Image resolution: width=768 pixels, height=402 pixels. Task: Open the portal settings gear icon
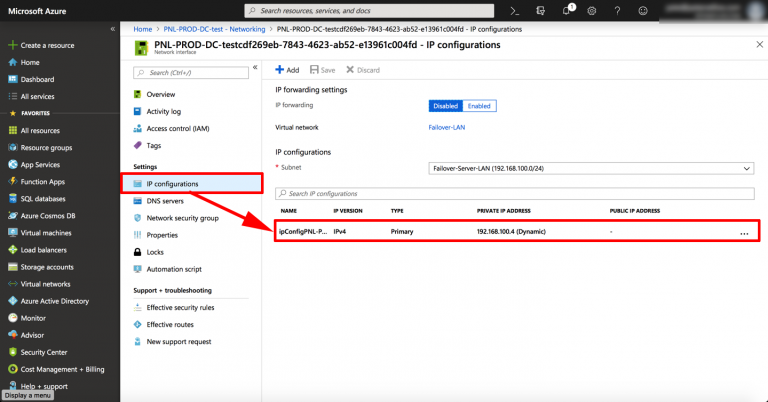coord(592,11)
